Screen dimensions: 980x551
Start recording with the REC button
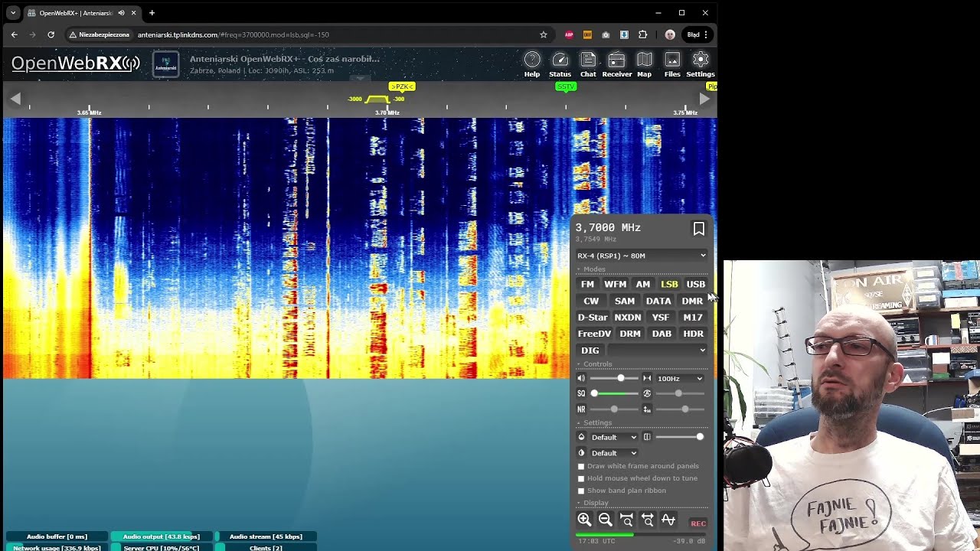point(698,523)
